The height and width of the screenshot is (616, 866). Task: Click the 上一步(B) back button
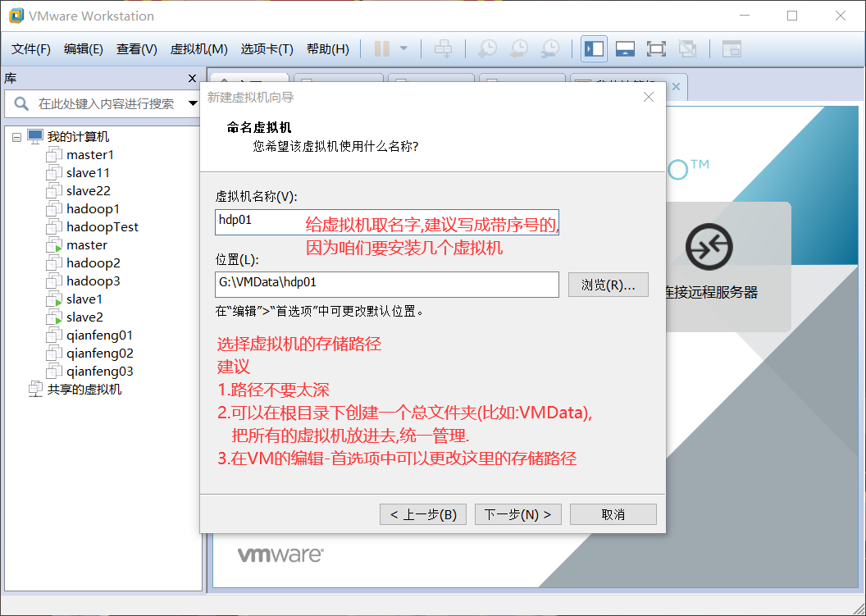[423, 514]
